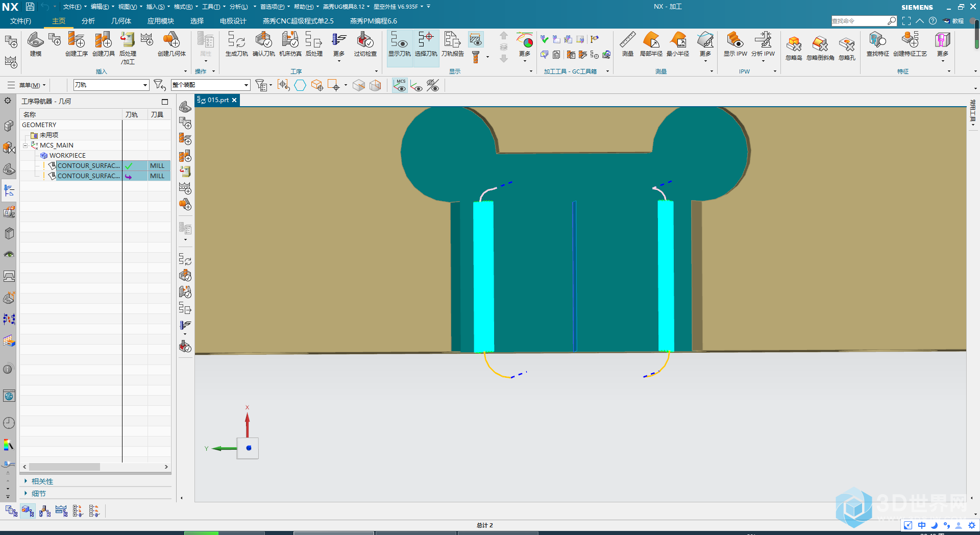Open the history clock tab in resource bar

coord(9,423)
